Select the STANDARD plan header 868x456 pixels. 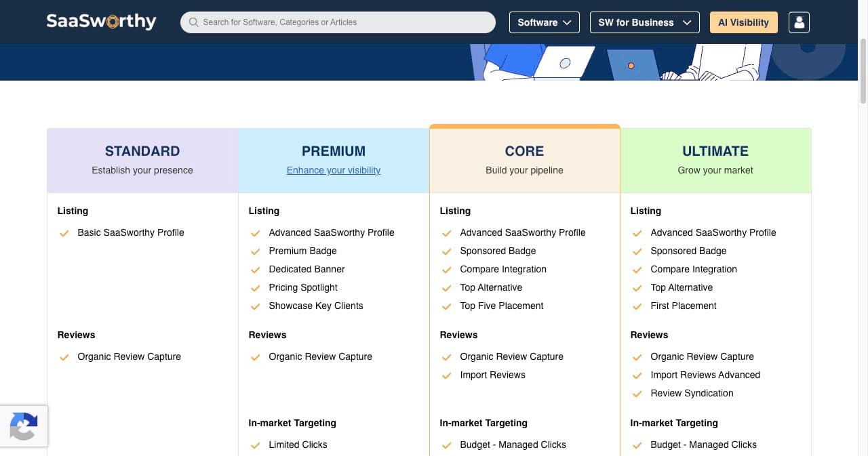point(142,161)
